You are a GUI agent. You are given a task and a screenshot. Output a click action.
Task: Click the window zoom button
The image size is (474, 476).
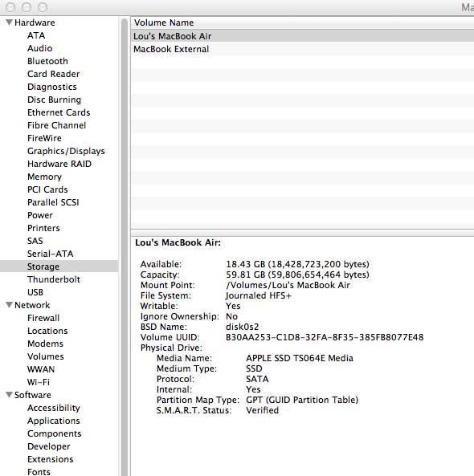[x=43, y=7]
